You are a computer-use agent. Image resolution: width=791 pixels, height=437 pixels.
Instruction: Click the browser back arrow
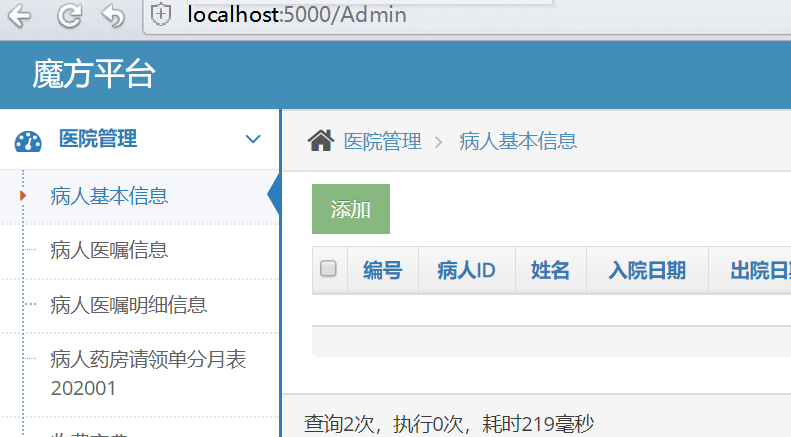[x=19, y=16]
